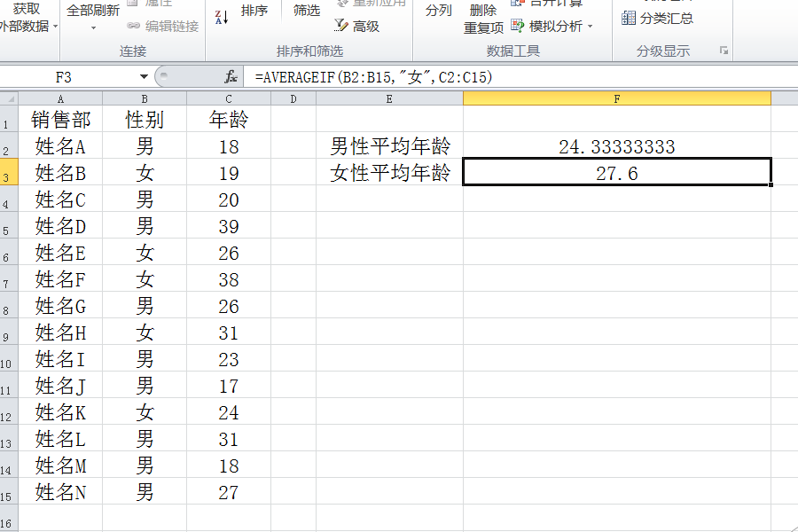Select column E header

click(x=389, y=98)
